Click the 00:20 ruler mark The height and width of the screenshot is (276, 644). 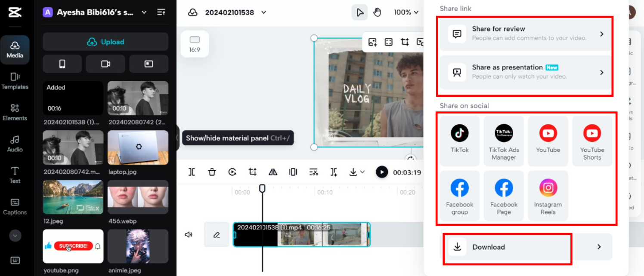[x=408, y=192]
